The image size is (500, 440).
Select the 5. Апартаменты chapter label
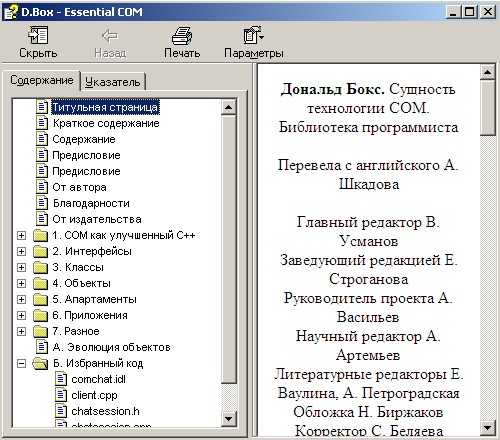pyautogui.click(x=94, y=299)
